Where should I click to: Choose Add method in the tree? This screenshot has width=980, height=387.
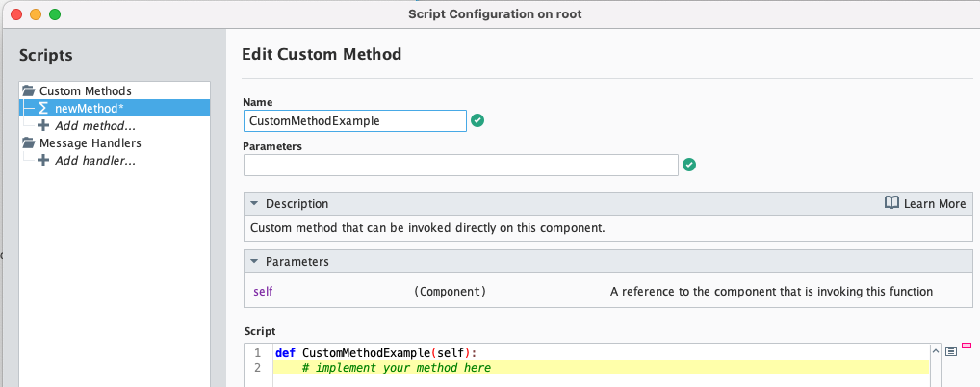pyautogui.click(x=94, y=125)
